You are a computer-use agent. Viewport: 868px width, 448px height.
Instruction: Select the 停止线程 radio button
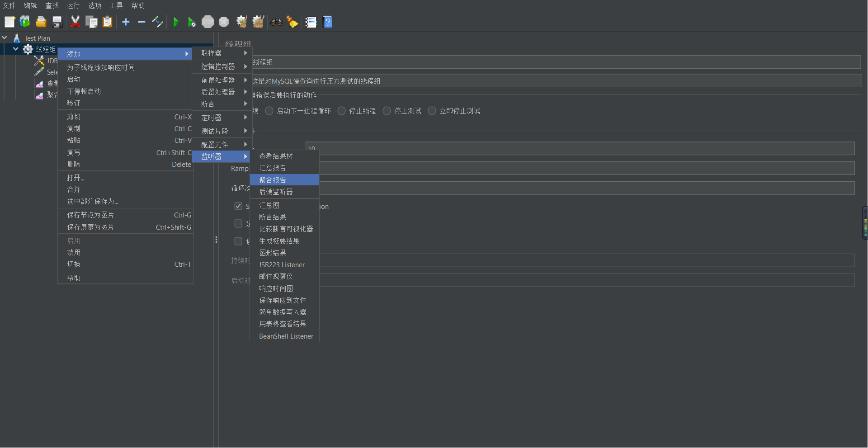pyautogui.click(x=342, y=111)
